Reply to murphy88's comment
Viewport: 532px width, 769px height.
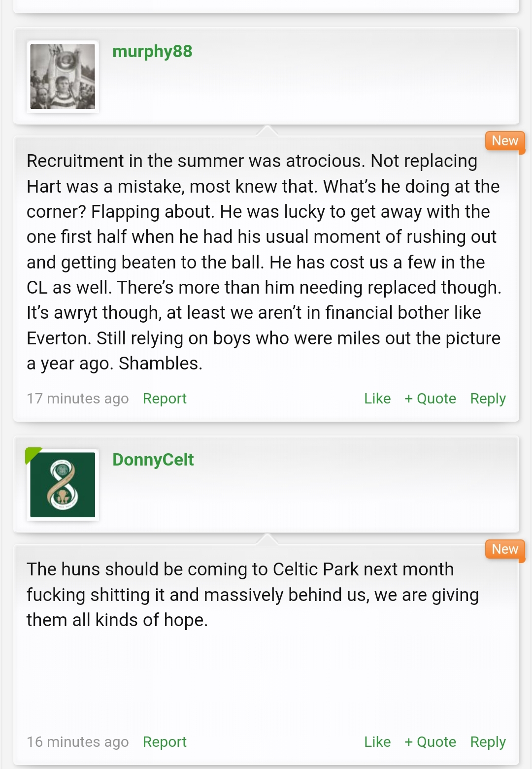(x=488, y=399)
